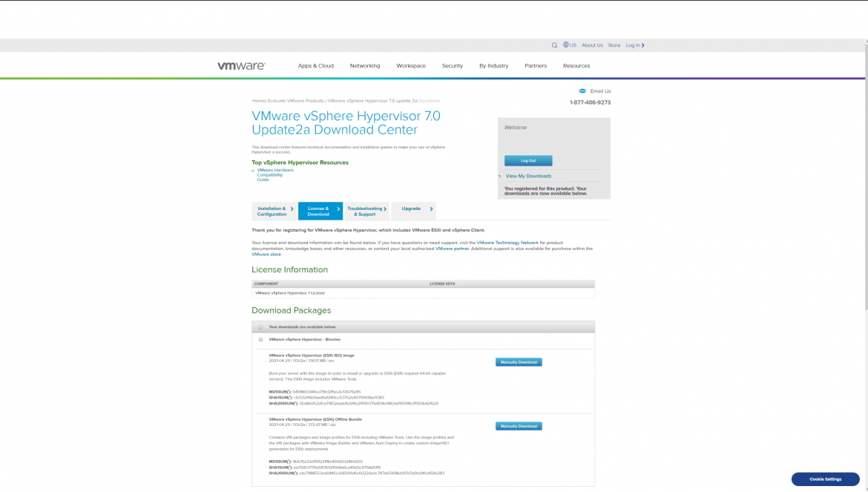Open the Apps & Cloud menu
This screenshot has width=868, height=492.
coord(315,66)
